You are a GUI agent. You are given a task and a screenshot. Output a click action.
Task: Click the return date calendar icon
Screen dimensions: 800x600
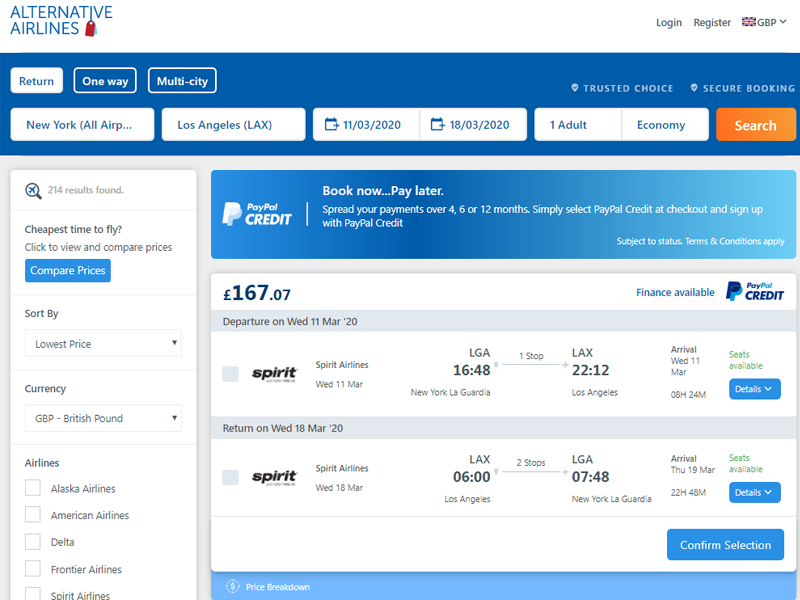click(x=437, y=124)
